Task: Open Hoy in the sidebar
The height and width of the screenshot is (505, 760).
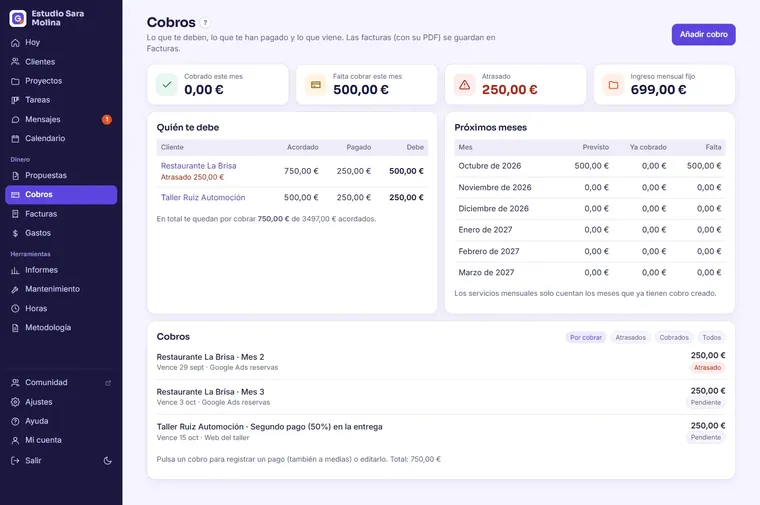Action: pyautogui.click(x=61, y=43)
